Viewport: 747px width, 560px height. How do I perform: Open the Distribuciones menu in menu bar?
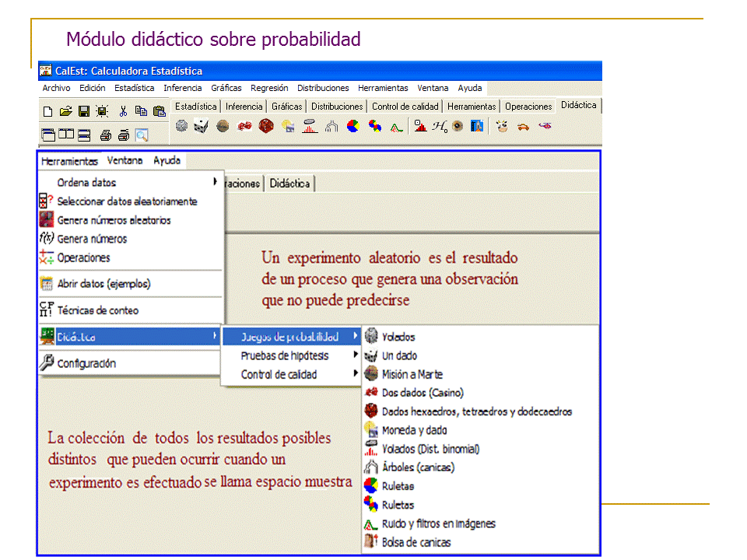coord(323,88)
